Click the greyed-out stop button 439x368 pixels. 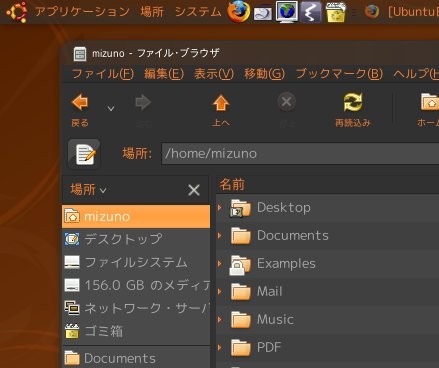tap(286, 110)
